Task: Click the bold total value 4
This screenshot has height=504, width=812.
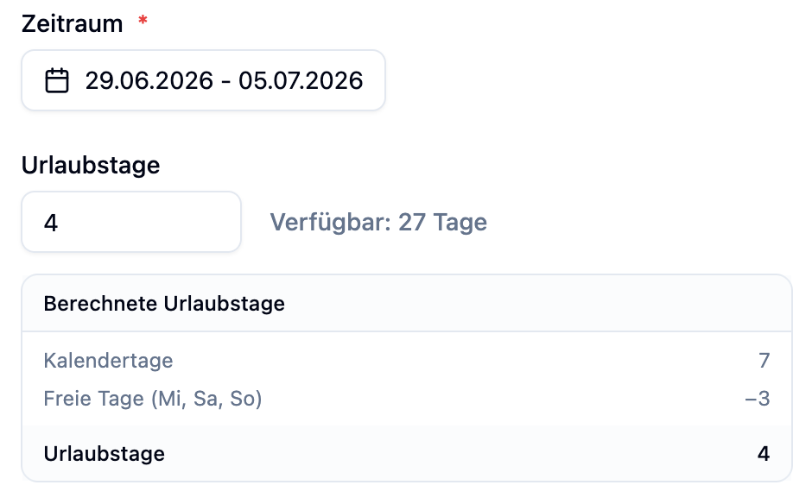Action: click(764, 453)
